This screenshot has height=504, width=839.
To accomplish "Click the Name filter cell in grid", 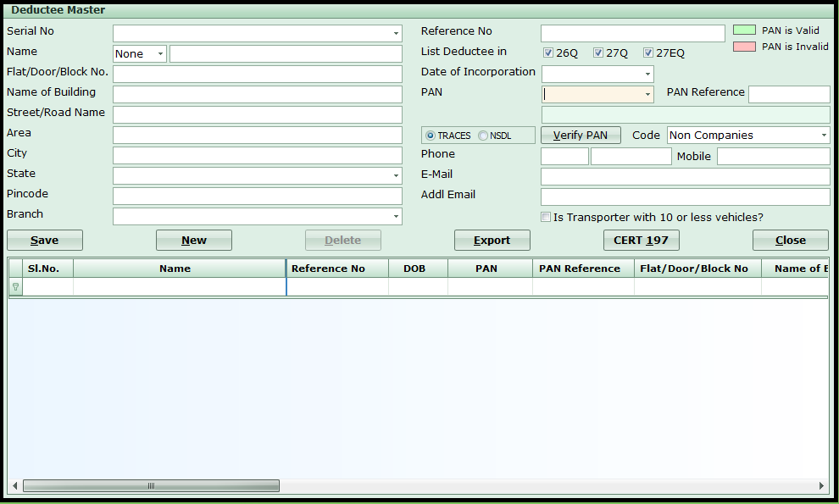I will pos(180,287).
